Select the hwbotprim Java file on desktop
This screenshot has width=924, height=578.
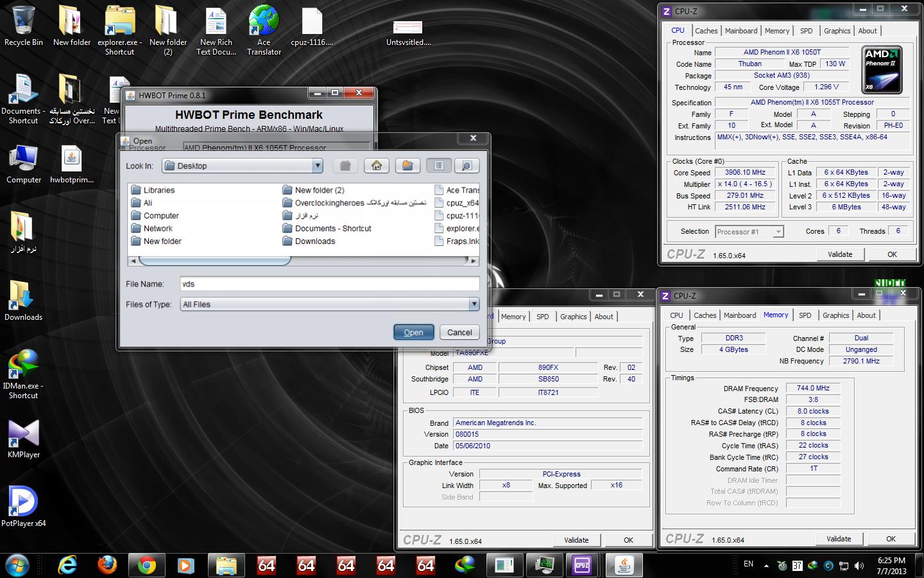pos(72,164)
